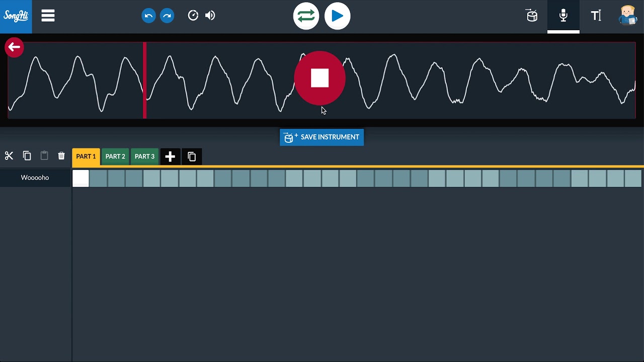
Task: Select the Wooooho track label
Action: pyautogui.click(x=35, y=178)
